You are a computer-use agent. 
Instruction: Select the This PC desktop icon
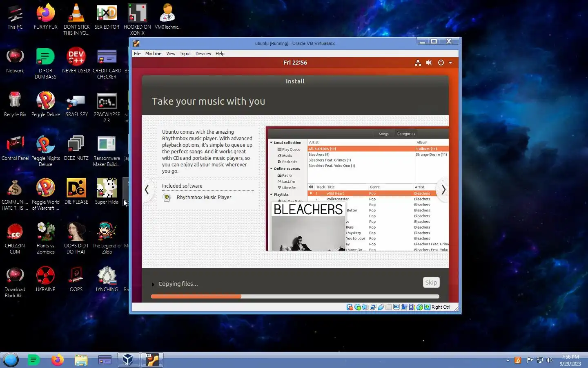point(15,18)
